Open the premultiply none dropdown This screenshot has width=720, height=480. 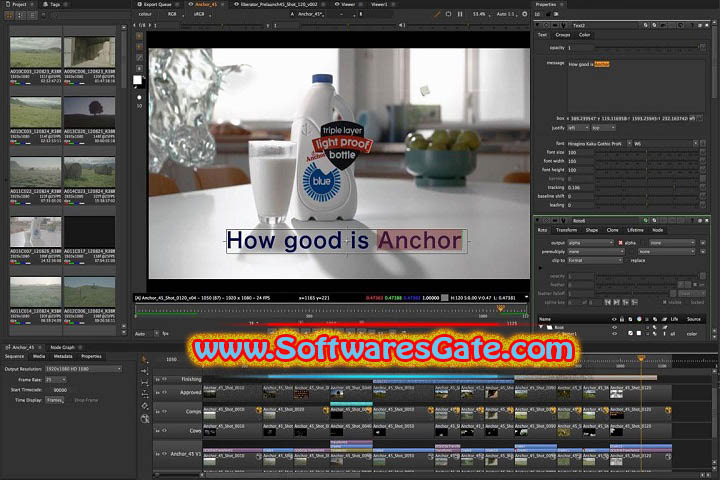(596, 252)
